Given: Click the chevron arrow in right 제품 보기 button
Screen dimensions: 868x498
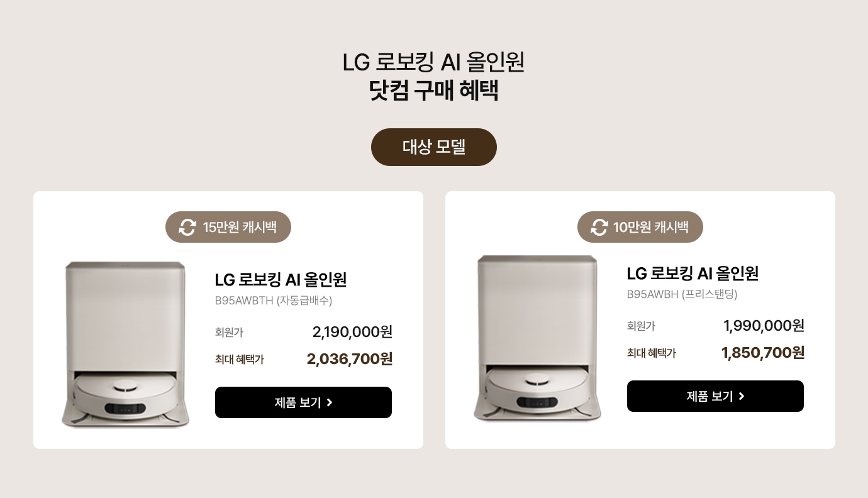Looking at the screenshot, I should pos(742,396).
